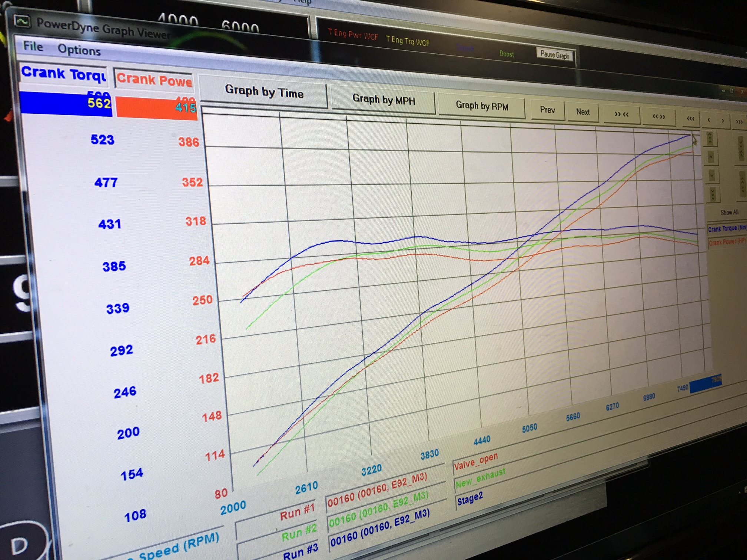This screenshot has height=560, width=747.
Task: Click the 108 torque axis value
Action: 135,516
